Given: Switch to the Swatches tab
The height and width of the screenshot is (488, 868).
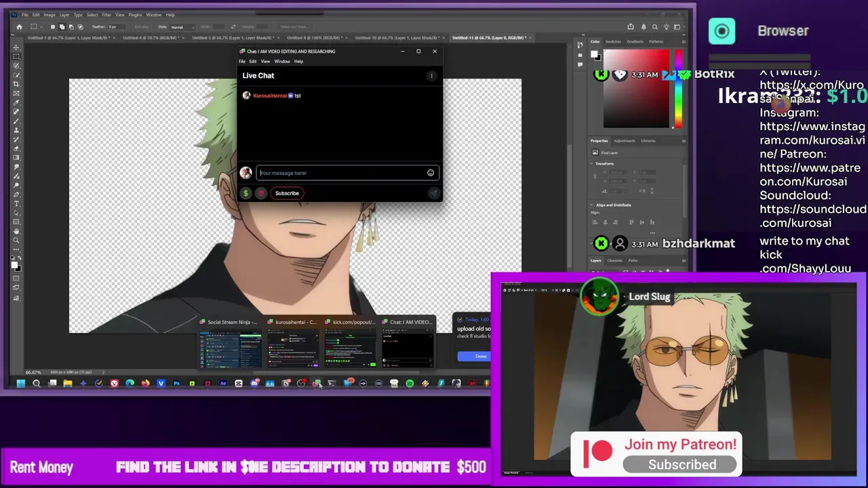Looking at the screenshot, I should [x=613, y=41].
